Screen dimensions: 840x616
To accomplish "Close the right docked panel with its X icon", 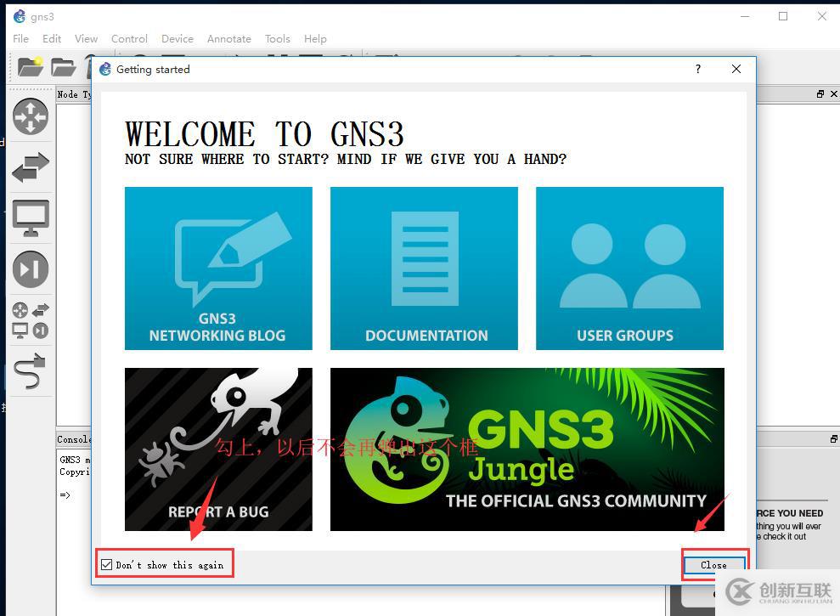I will click(833, 93).
